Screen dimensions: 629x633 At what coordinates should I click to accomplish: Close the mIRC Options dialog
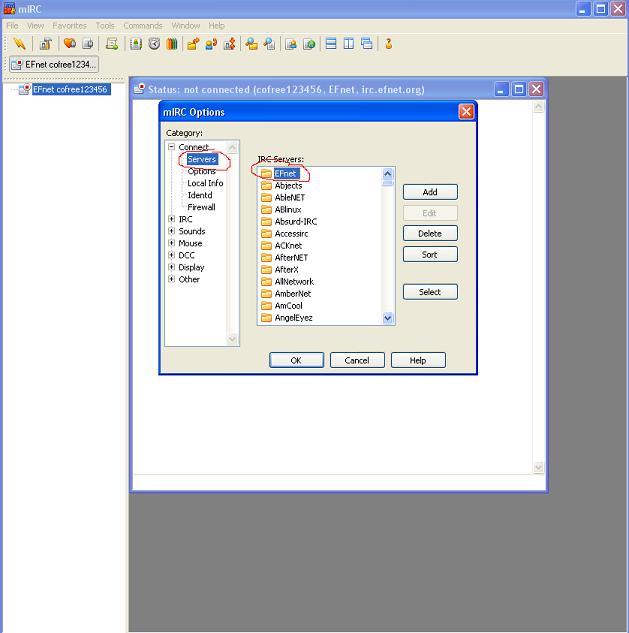coord(466,111)
